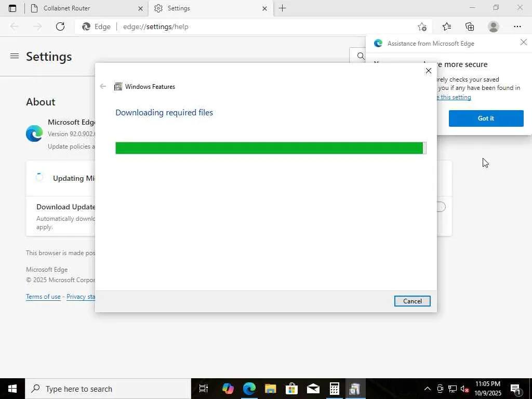This screenshot has height=399, width=532.
Task: Click the green download progress bar
Action: (x=271, y=148)
